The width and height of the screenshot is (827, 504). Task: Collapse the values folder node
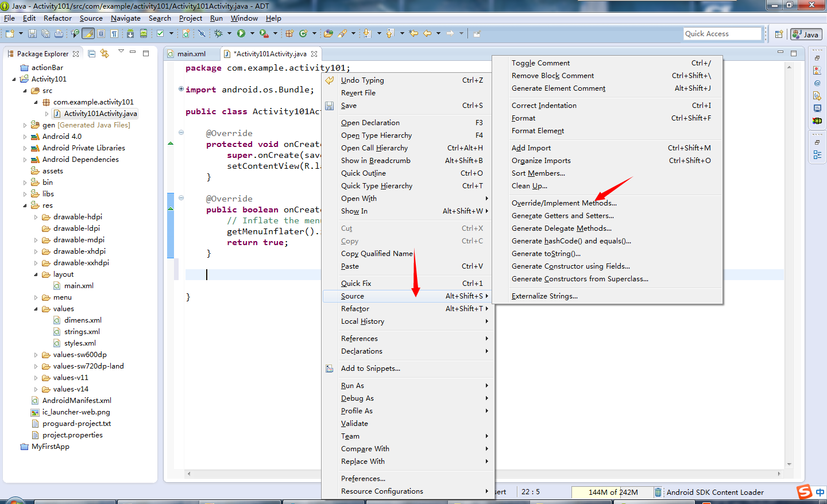point(36,309)
